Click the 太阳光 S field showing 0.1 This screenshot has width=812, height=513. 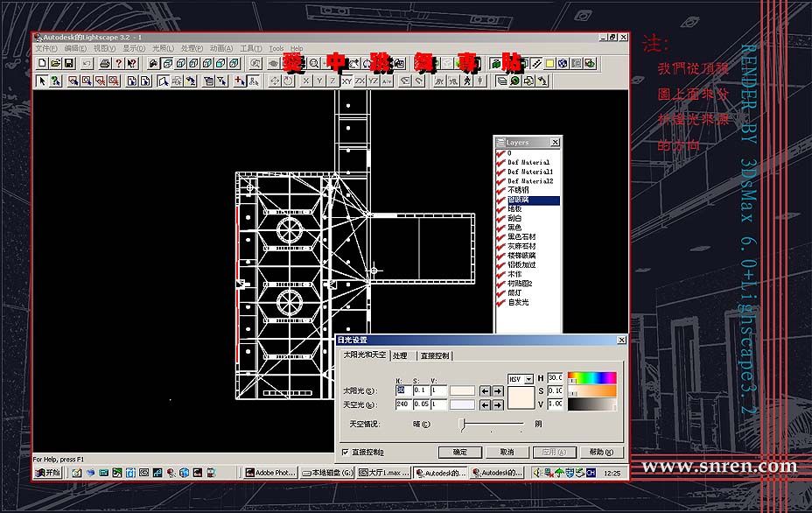tap(421, 390)
